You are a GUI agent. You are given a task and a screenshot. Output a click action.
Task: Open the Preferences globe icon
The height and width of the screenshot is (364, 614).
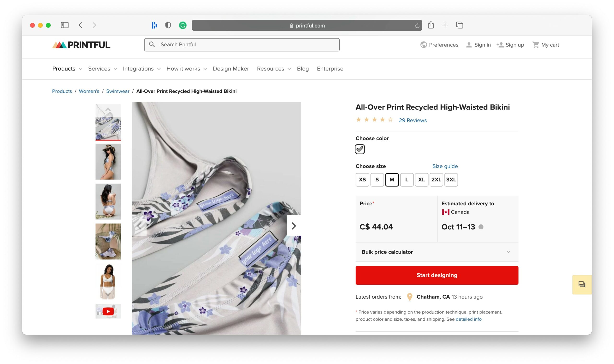pyautogui.click(x=424, y=45)
